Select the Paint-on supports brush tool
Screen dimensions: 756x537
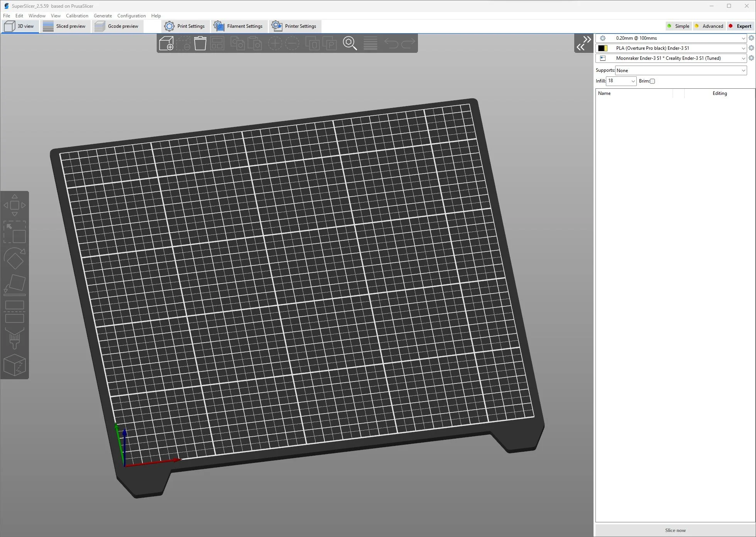(15, 338)
